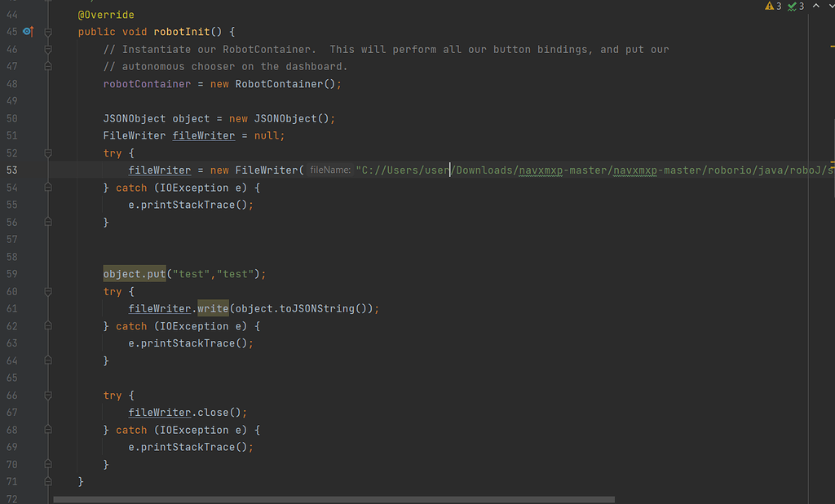Jump to next problem with the down chevron icon
The width and height of the screenshot is (835, 504).
(829, 6)
